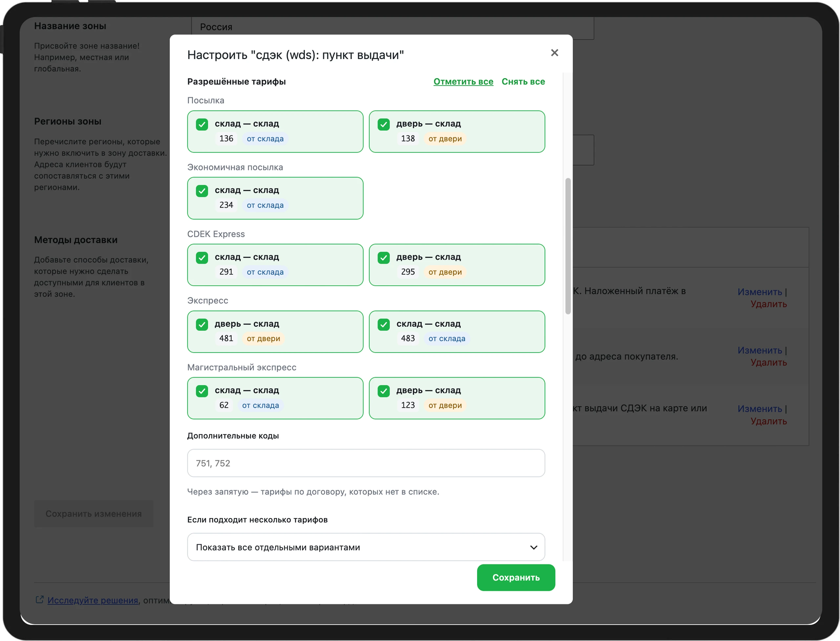Click the Экономичная посылка group heading
840x641 pixels.
(235, 167)
